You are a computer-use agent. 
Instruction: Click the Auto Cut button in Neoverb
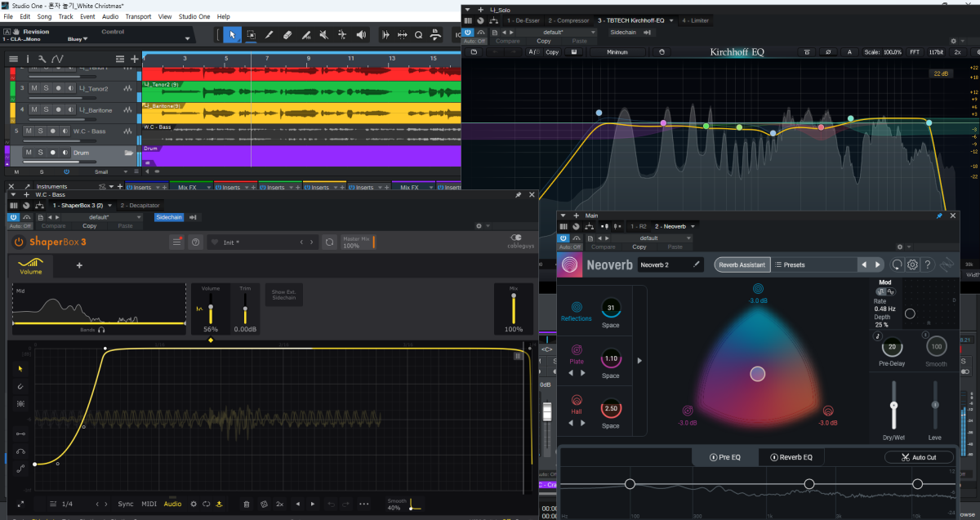pos(919,457)
